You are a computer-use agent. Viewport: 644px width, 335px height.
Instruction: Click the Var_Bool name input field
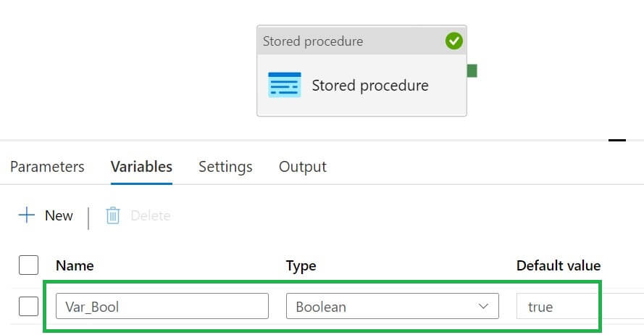tap(162, 307)
